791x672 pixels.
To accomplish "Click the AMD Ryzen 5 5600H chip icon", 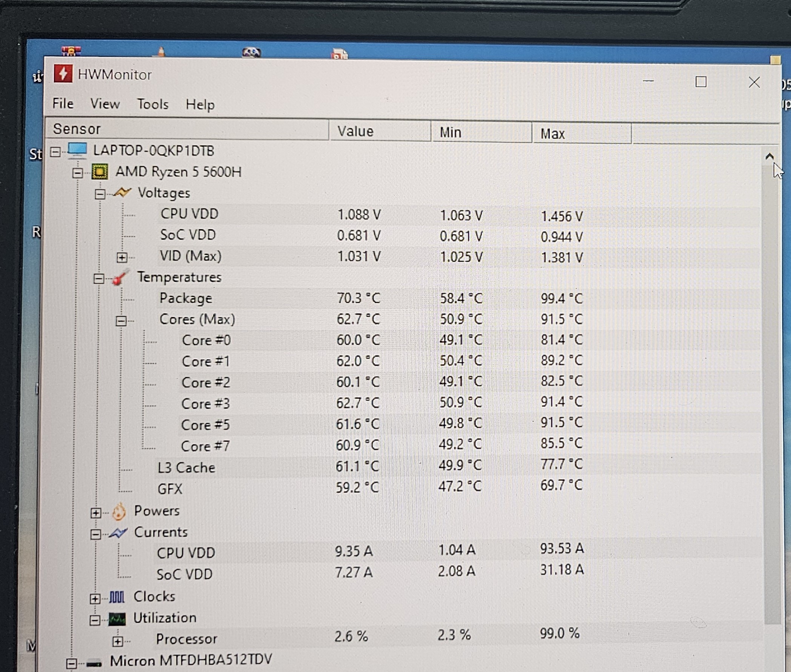I will [100, 171].
